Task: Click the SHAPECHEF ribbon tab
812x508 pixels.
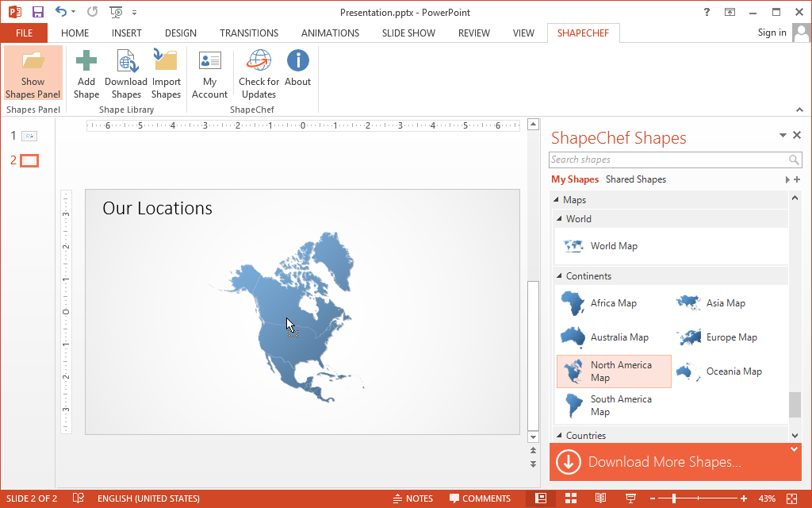Action: pos(583,33)
